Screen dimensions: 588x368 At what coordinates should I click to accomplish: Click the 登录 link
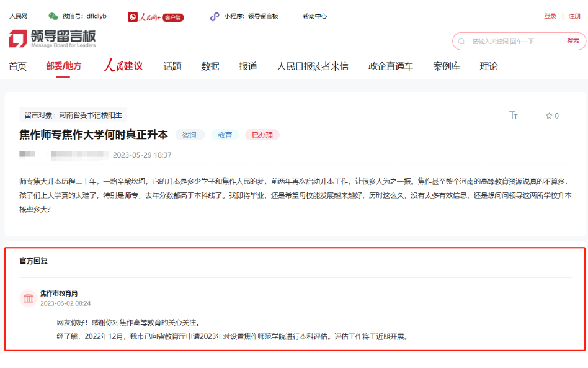[x=550, y=16]
